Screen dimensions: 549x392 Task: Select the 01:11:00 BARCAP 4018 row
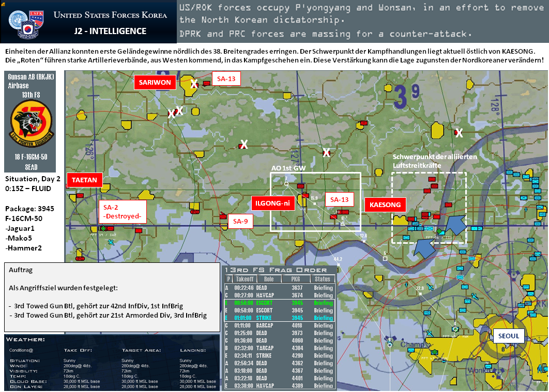tap(279, 325)
